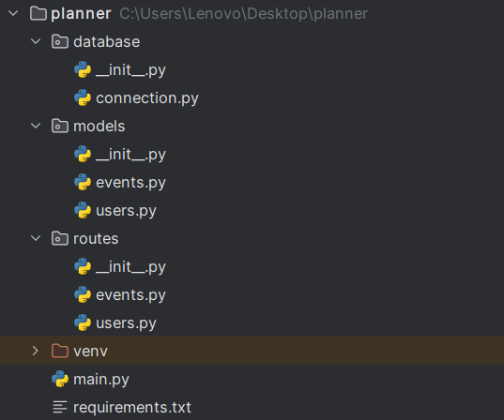Click the database package folder icon
This screenshot has width=504, height=420.
click(60, 42)
